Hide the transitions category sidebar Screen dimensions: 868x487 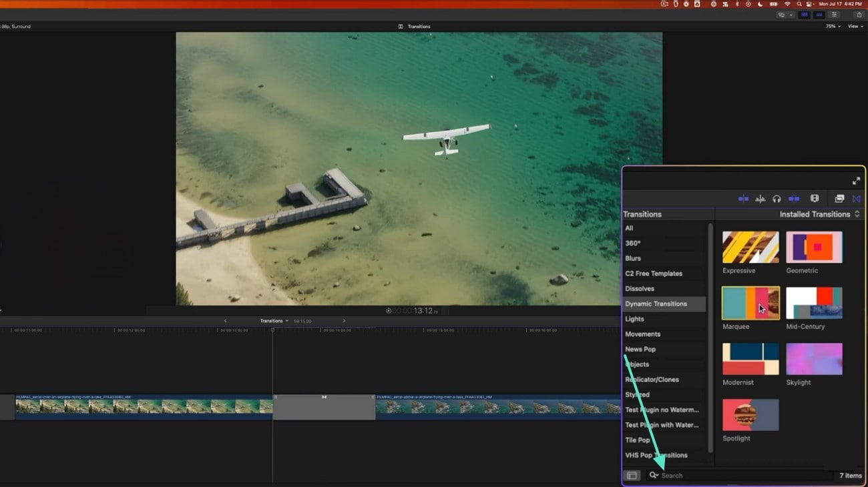(x=632, y=476)
